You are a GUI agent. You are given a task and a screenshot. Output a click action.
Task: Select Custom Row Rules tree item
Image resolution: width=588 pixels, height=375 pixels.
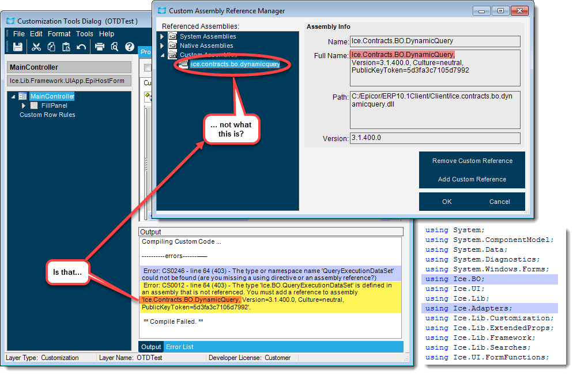[47, 115]
